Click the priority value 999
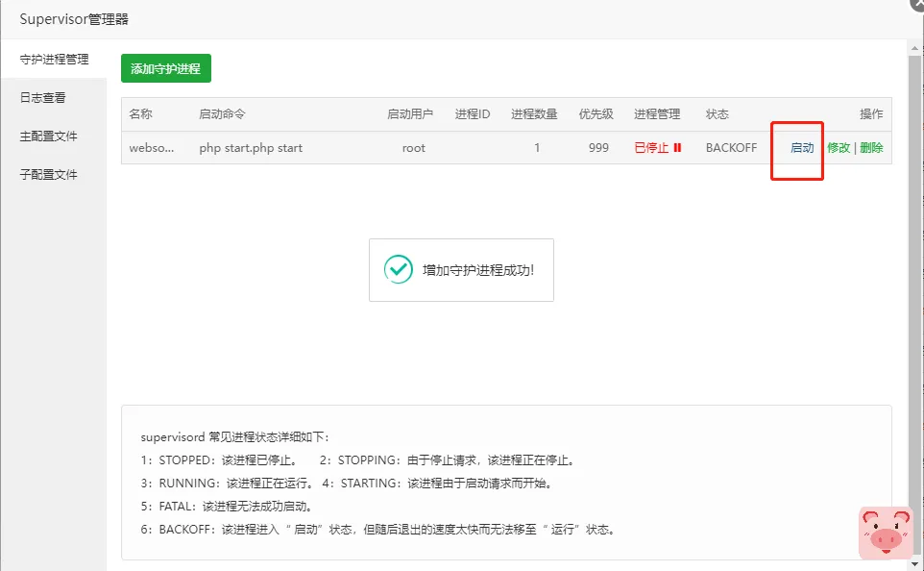 click(x=598, y=147)
